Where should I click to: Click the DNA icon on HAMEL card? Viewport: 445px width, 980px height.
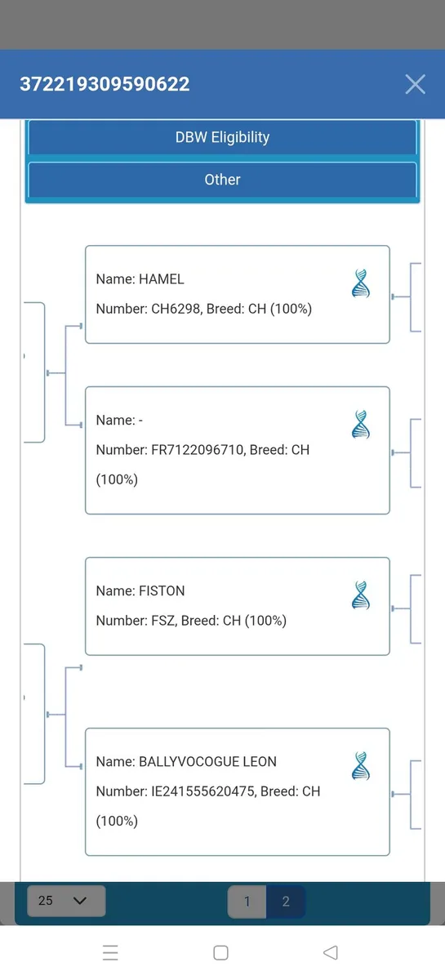(x=361, y=283)
